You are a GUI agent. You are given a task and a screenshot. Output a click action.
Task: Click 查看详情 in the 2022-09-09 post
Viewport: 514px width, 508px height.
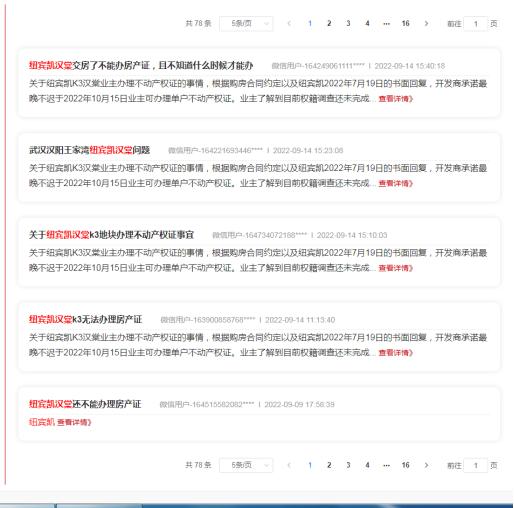tap(74, 422)
